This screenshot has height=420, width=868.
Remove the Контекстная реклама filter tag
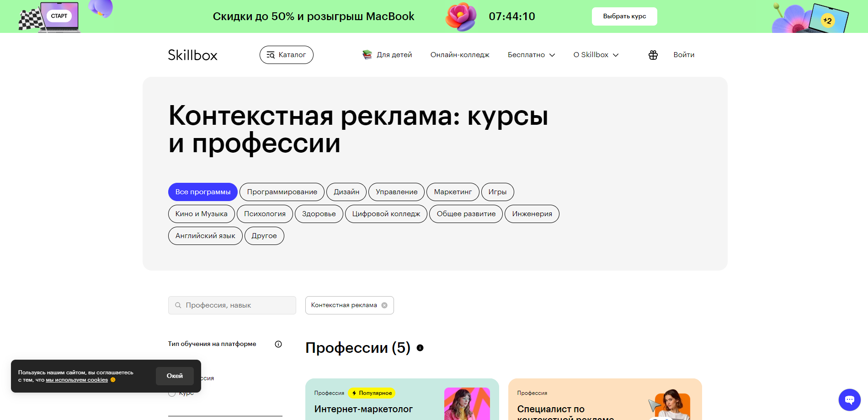384,305
